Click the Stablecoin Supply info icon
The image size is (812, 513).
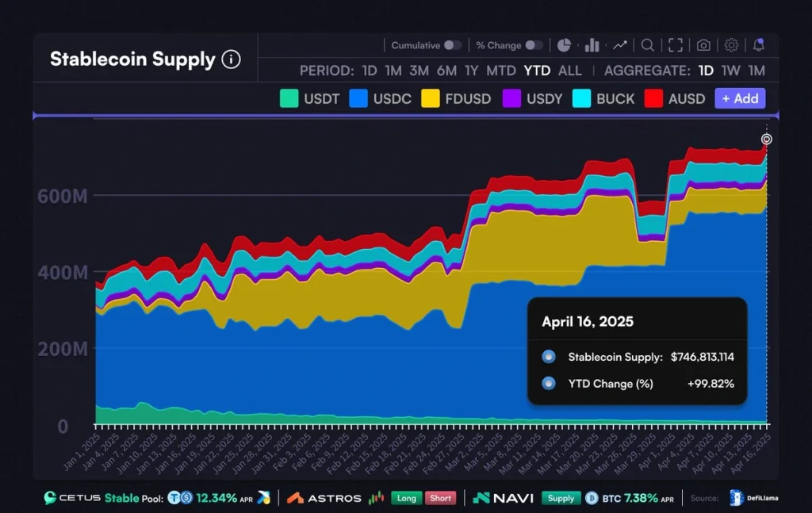point(231,59)
